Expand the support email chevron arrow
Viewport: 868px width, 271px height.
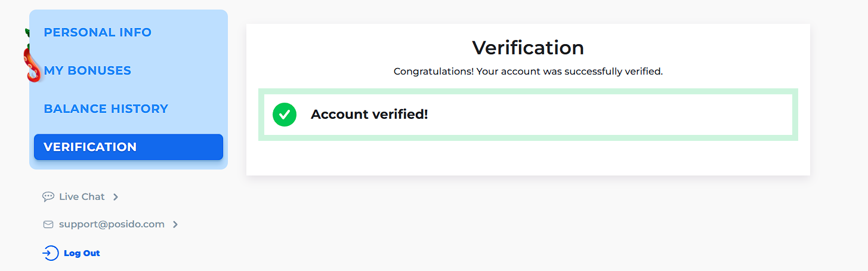point(175,224)
